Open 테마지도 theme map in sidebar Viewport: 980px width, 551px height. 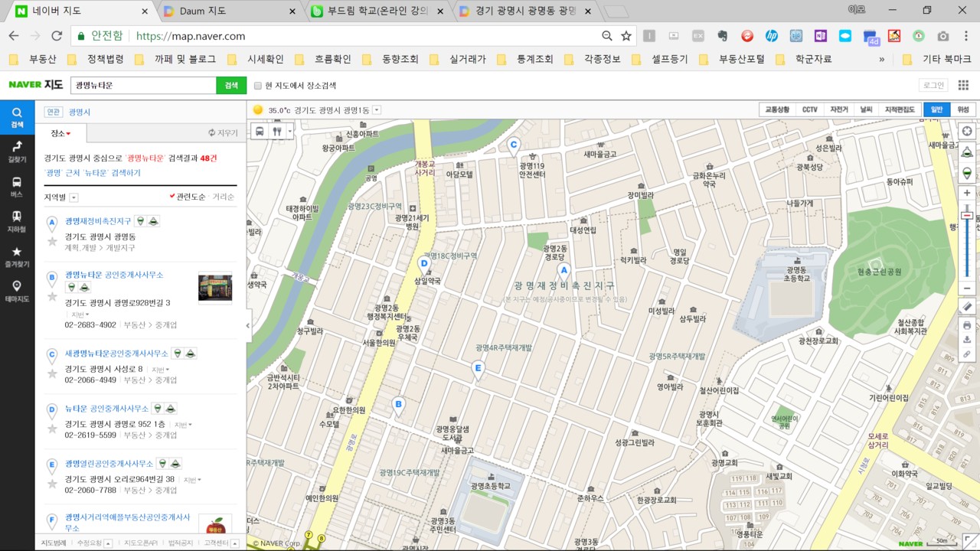(17, 291)
